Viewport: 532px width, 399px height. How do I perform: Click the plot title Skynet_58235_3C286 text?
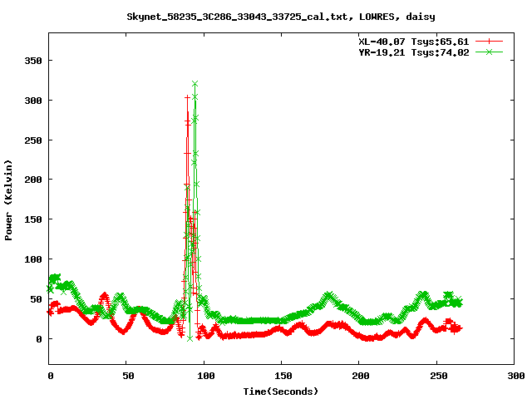[x=281, y=17]
